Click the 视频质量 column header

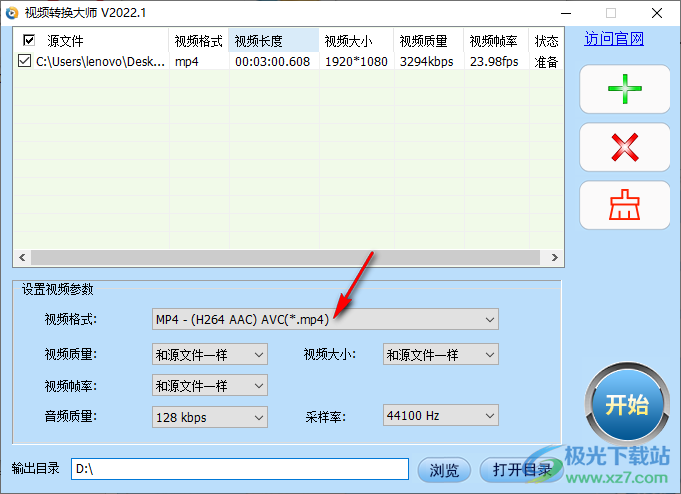429,41
